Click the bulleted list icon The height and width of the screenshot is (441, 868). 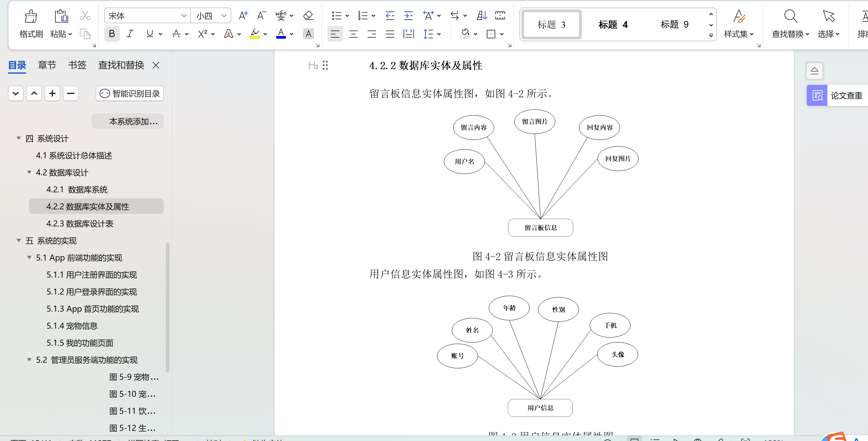tap(336, 15)
